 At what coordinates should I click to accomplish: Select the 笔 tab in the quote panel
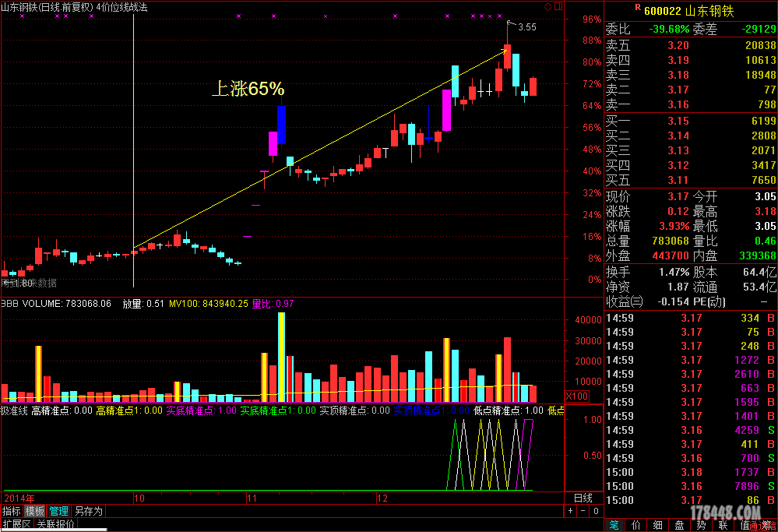614,525
